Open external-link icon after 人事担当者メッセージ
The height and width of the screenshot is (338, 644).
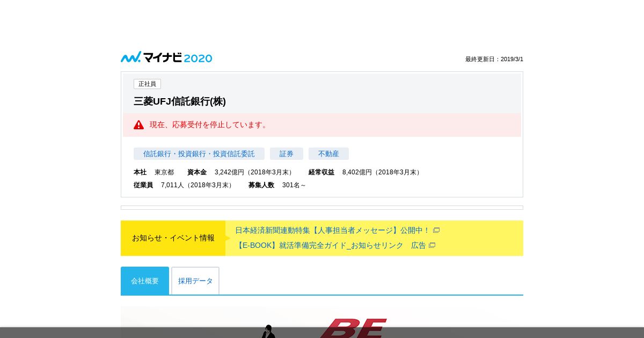[436, 230]
